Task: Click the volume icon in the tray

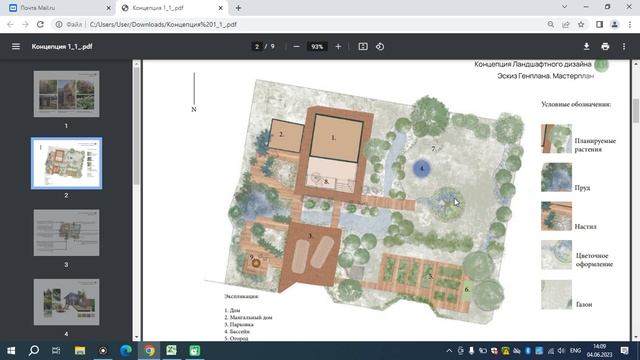Action: pyautogui.click(x=561, y=351)
